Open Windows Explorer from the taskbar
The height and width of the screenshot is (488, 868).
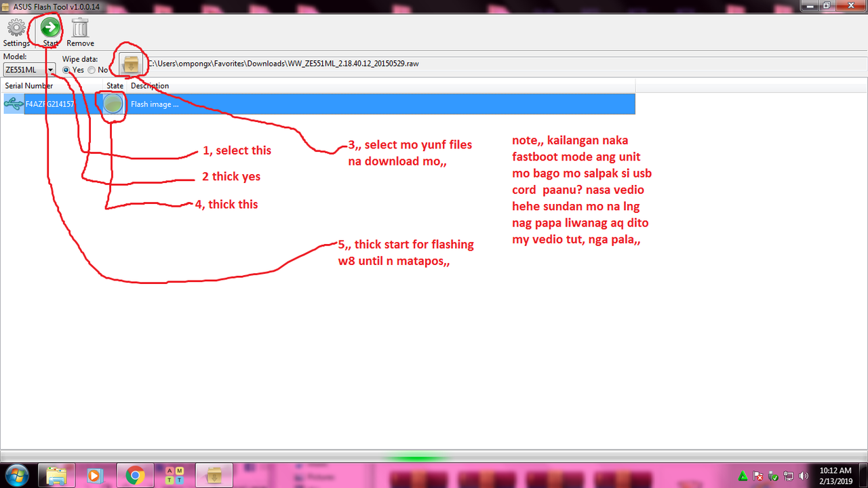[56, 476]
